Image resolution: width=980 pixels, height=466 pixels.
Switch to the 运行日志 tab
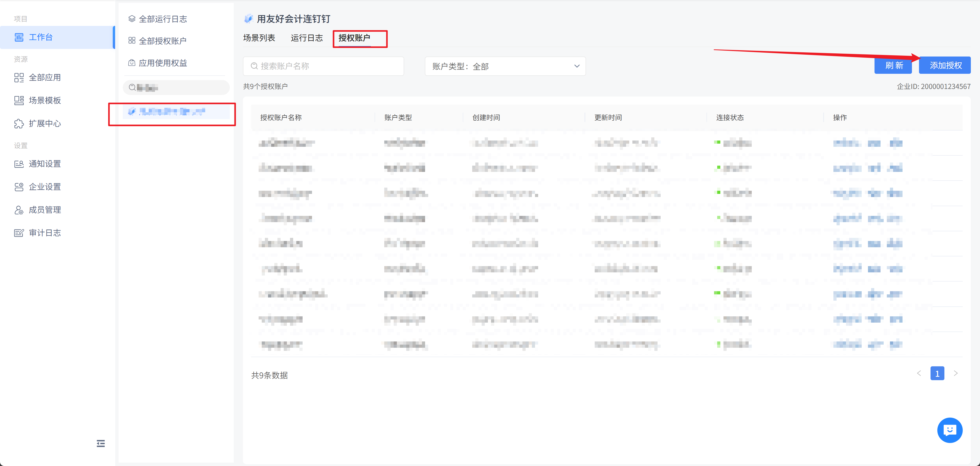click(x=307, y=38)
